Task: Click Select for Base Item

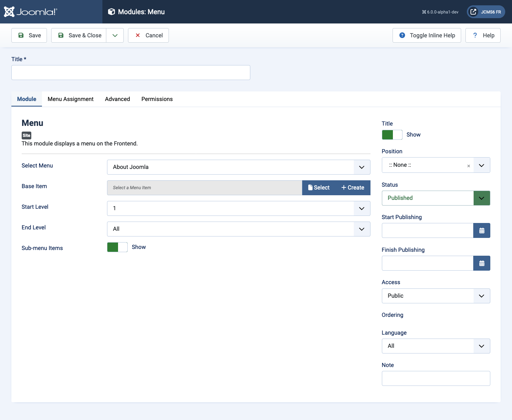Action: pyautogui.click(x=319, y=188)
